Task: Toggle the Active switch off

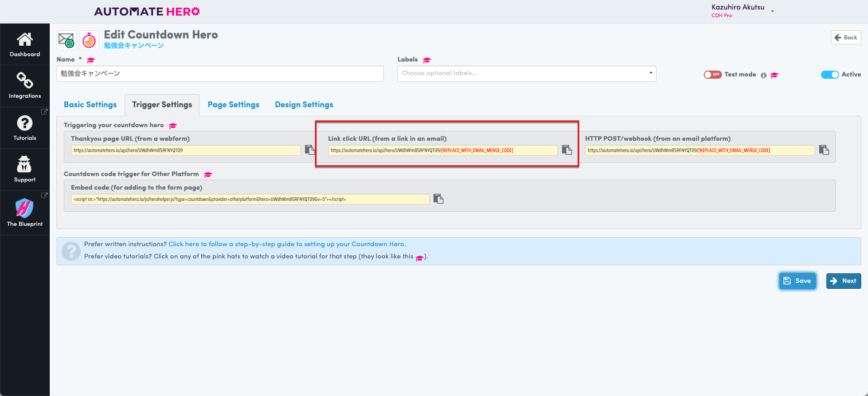Action: pos(830,75)
